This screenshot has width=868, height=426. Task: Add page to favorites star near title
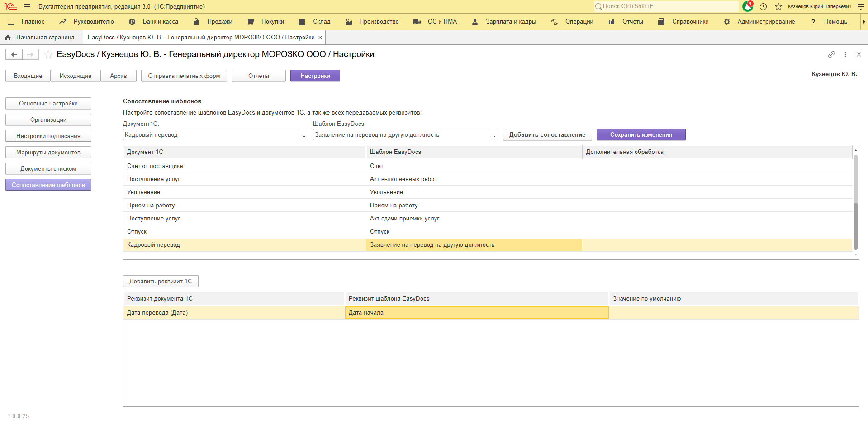point(48,55)
